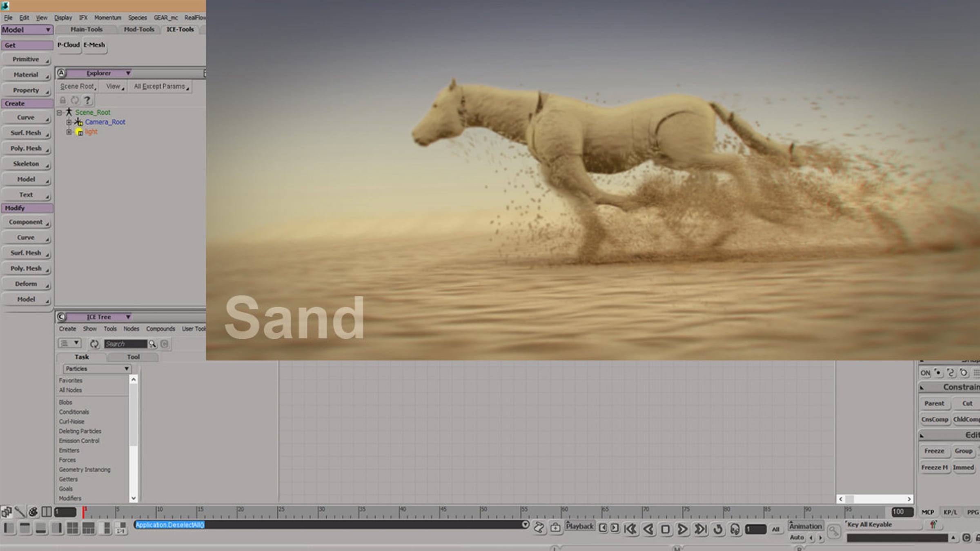Screen dimensions: 980x551
Task: Open the Scene Root scope dropdown
Action: point(78,87)
